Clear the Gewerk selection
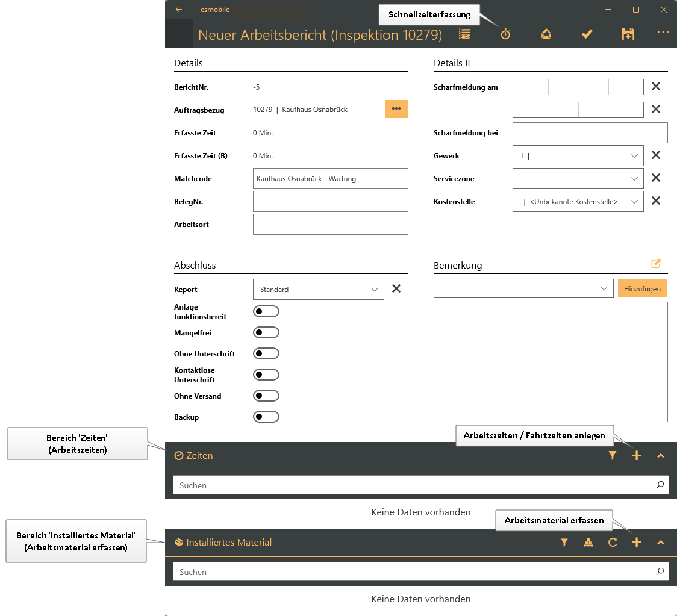677x616 pixels. coord(656,155)
